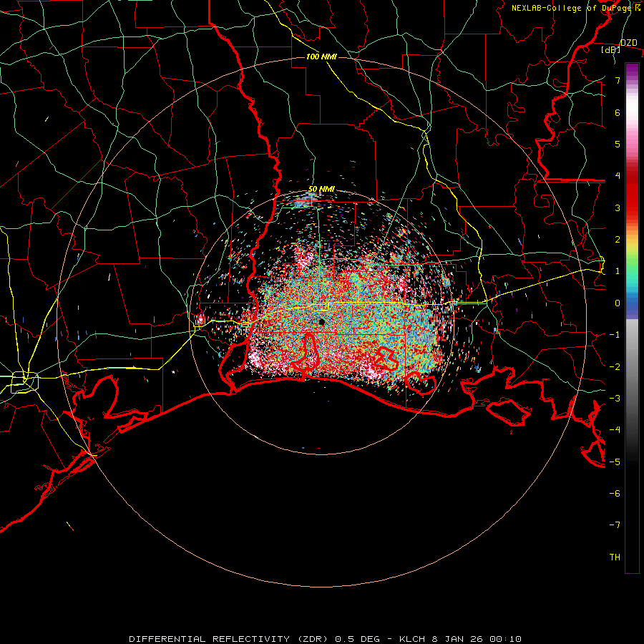Select the 2 tick label on color scale
This screenshot has height=644, width=644.
click(x=618, y=240)
